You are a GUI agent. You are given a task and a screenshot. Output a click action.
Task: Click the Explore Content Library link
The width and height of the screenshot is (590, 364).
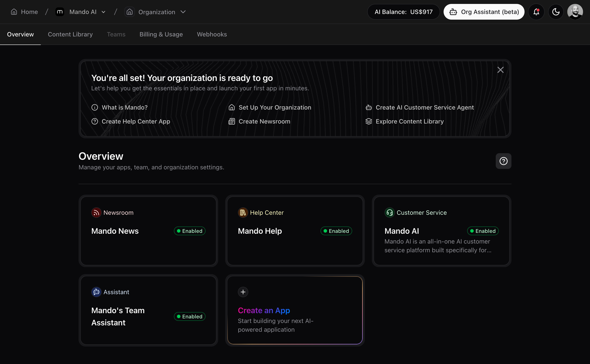pos(409,122)
